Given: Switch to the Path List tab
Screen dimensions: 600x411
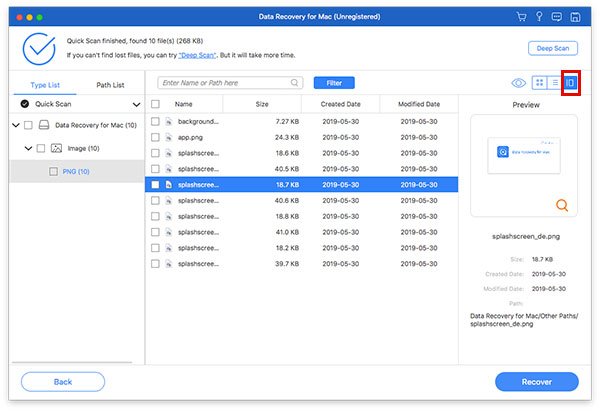Looking at the screenshot, I should coord(110,85).
